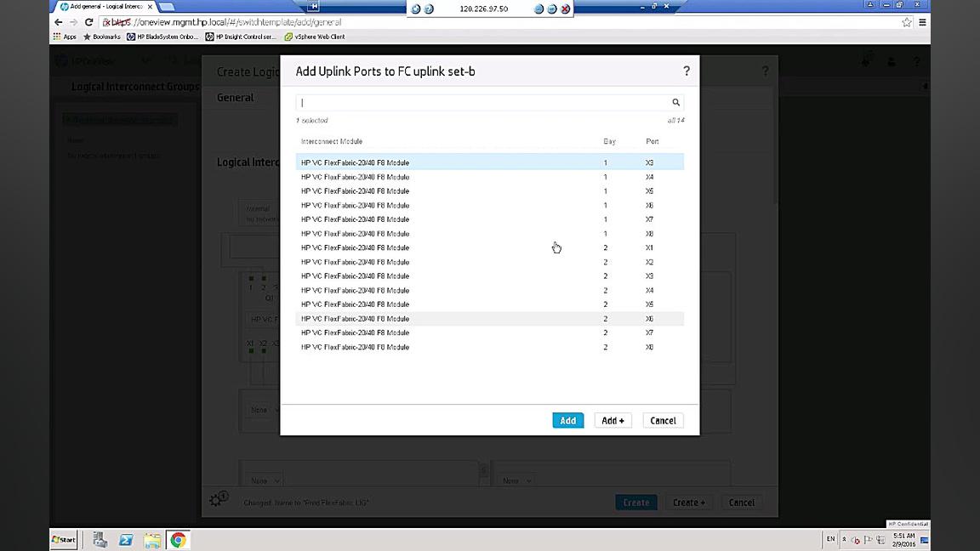Open the second None dropdown on the right
Screen dimensions: 980x551
515,480
